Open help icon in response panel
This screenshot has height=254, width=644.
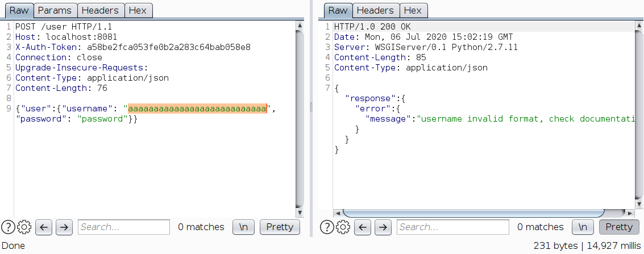[x=327, y=227]
